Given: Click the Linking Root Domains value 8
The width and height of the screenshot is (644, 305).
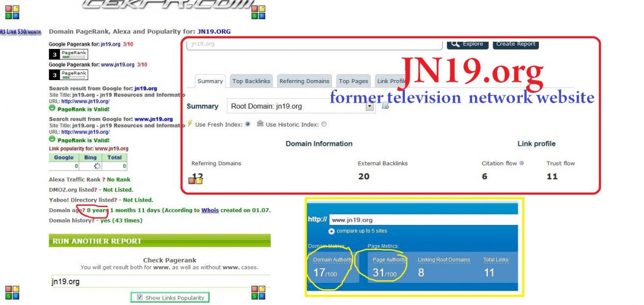Looking at the screenshot, I should (x=421, y=273).
